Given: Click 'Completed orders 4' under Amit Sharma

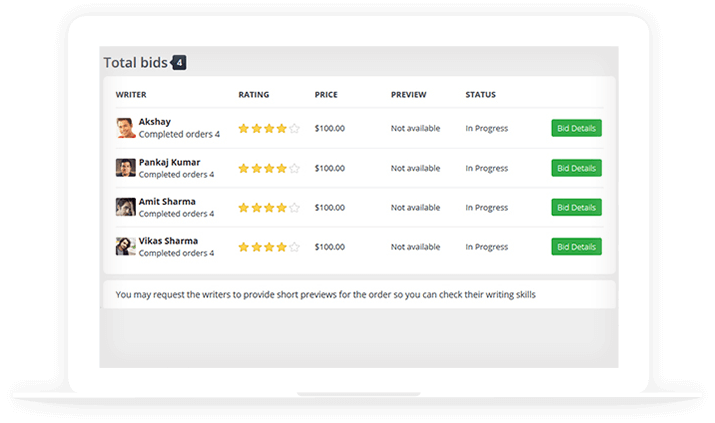Looking at the screenshot, I should (x=176, y=214).
